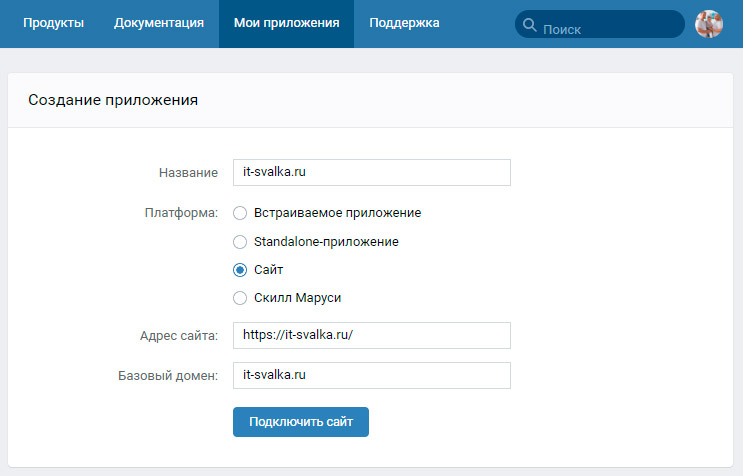The width and height of the screenshot is (743, 476).
Task: Switch to Мои приложения tab
Action: (286, 23)
